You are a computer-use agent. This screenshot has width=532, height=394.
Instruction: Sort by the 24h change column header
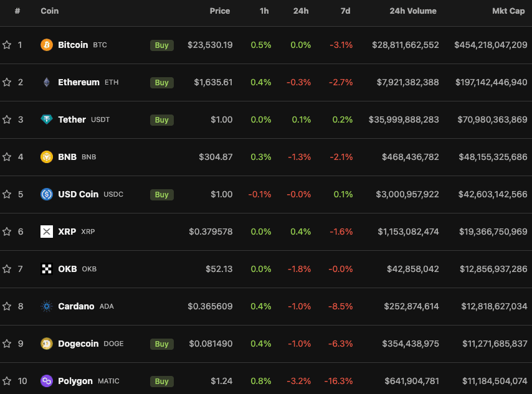[x=301, y=11]
